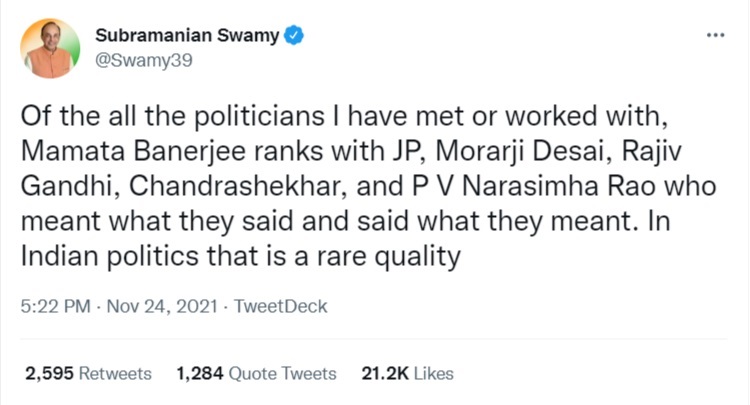Click "Morarji Desai" in the tweet text
750x405 pixels.
(x=520, y=153)
